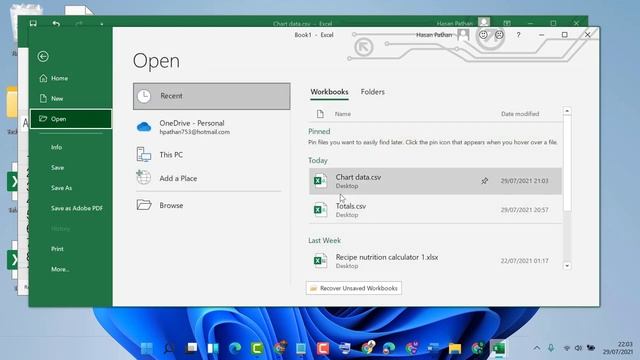Click Recover Unsaved Workbooks button
Screen dimensions: 640x360
tap(354, 288)
